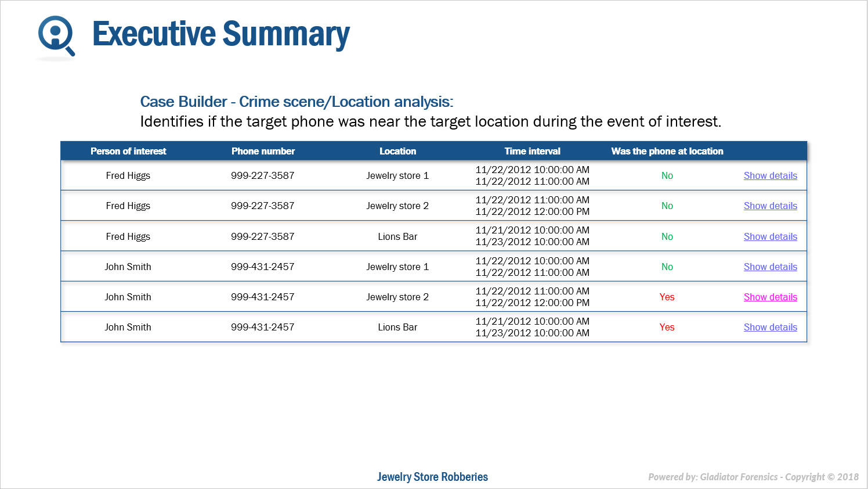Click the magnifier logo beside Executive Summary
Viewport: 868px width, 489px height.
[x=56, y=36]
